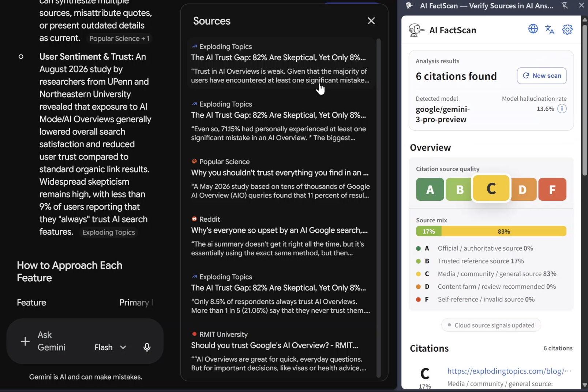Select grade F quality tile

click(x=552, y=189)
